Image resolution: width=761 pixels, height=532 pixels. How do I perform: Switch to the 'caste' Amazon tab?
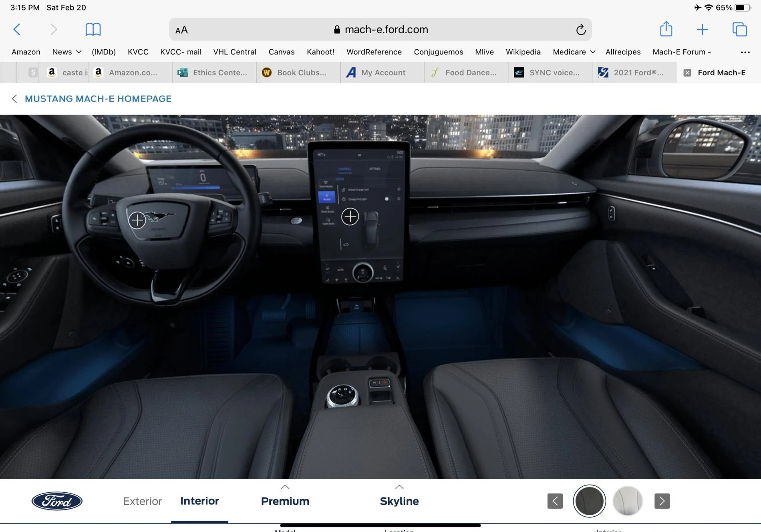(63, 73)
